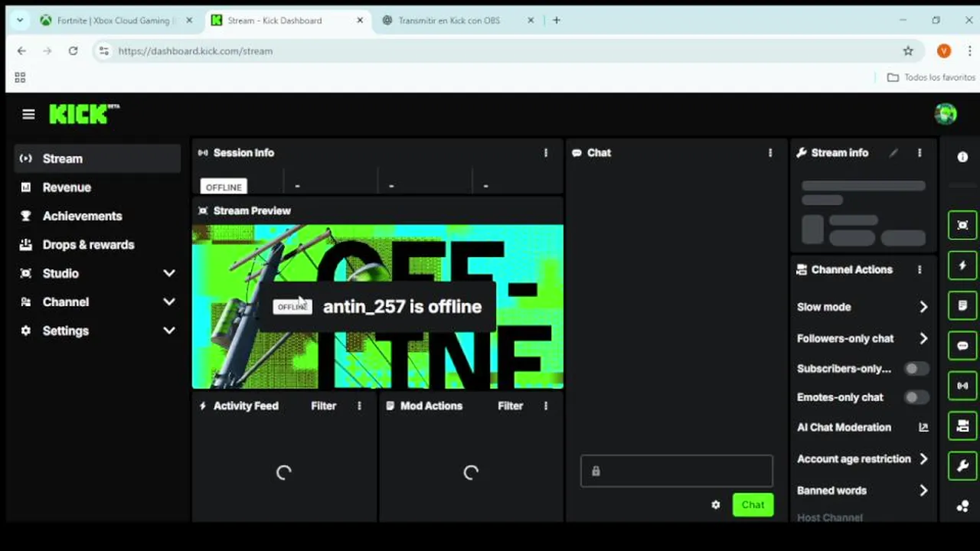
Task: Edit Stream info with the pencil icon
Action: click(893, 153)
